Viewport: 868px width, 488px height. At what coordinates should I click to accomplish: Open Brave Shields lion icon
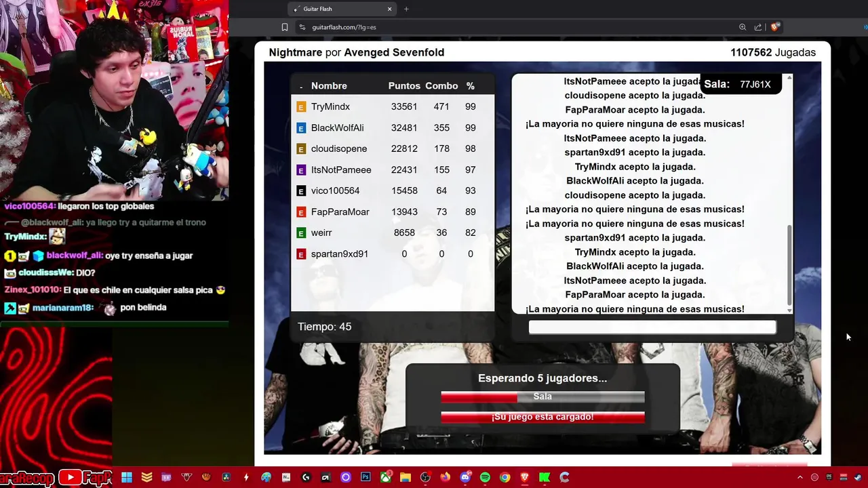(775, 27)
